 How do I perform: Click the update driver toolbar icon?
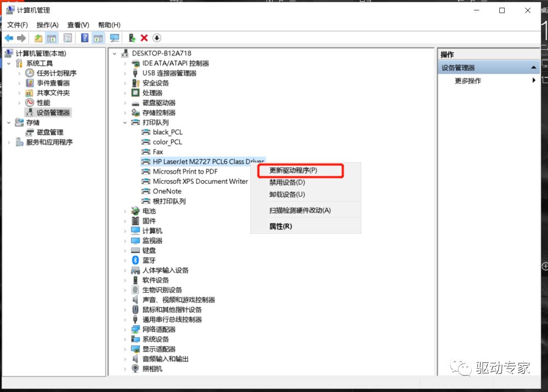[x=132, y=38]
